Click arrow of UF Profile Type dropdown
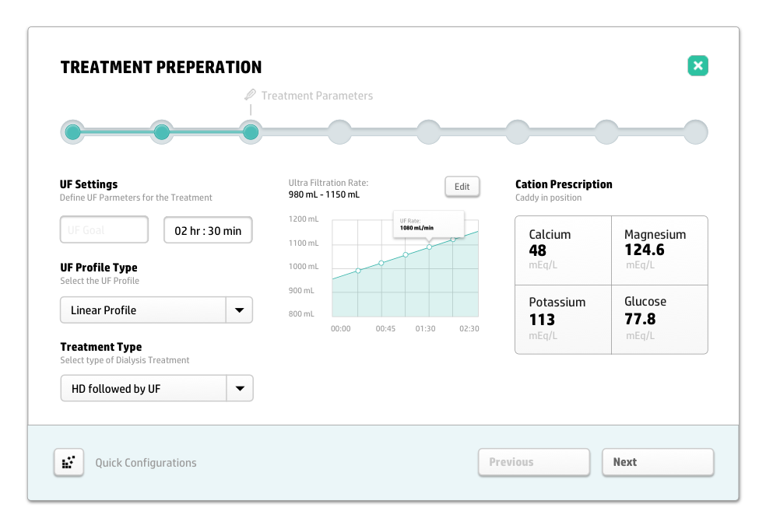Image resolution: width=766 pixels, height=532 pixels. (x=240, y=310)
